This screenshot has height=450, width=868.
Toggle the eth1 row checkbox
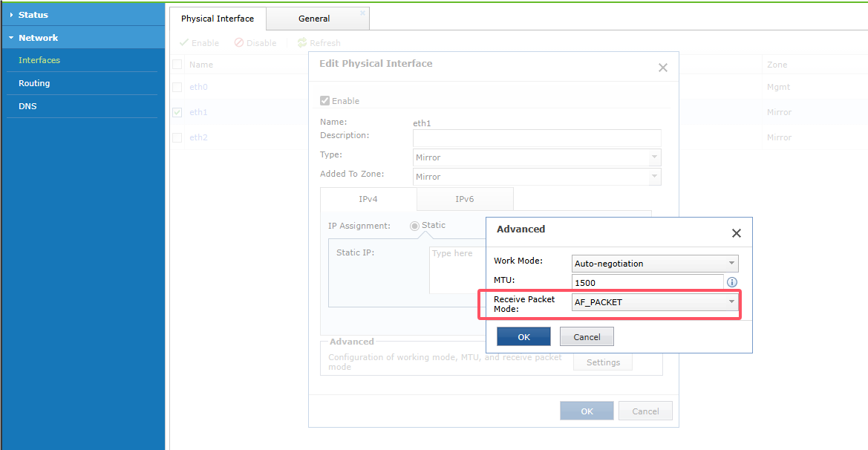point(177,112)
